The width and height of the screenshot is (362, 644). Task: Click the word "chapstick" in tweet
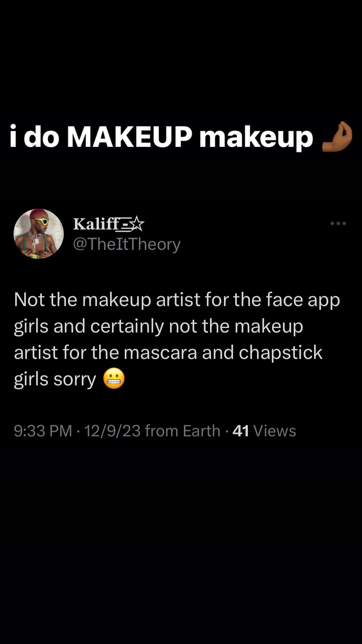point(281,353)
